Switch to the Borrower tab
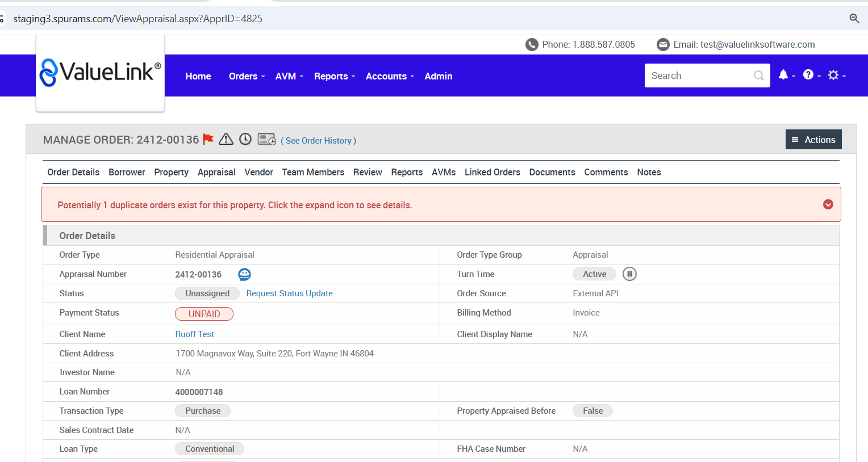 pyautogui.click(x=127, y=172)
